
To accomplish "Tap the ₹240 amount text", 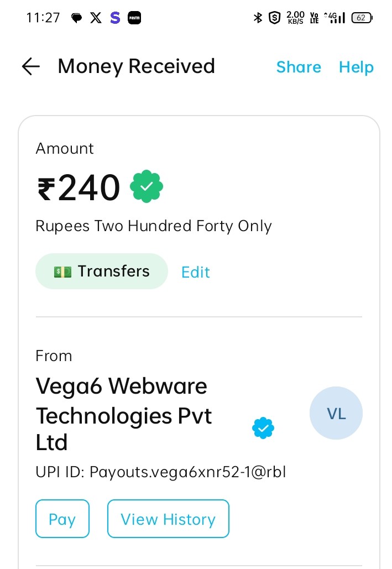I will click(79, 187).
